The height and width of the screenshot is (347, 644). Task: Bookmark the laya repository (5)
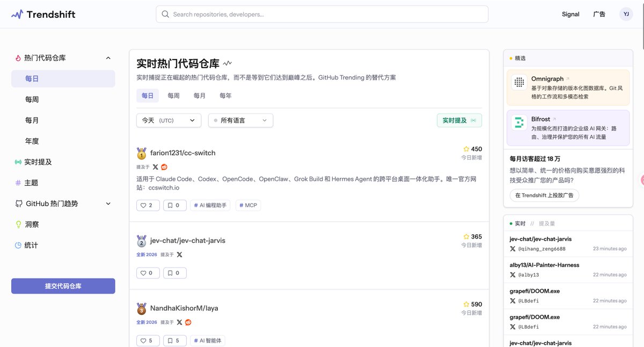tap(174, 341)
